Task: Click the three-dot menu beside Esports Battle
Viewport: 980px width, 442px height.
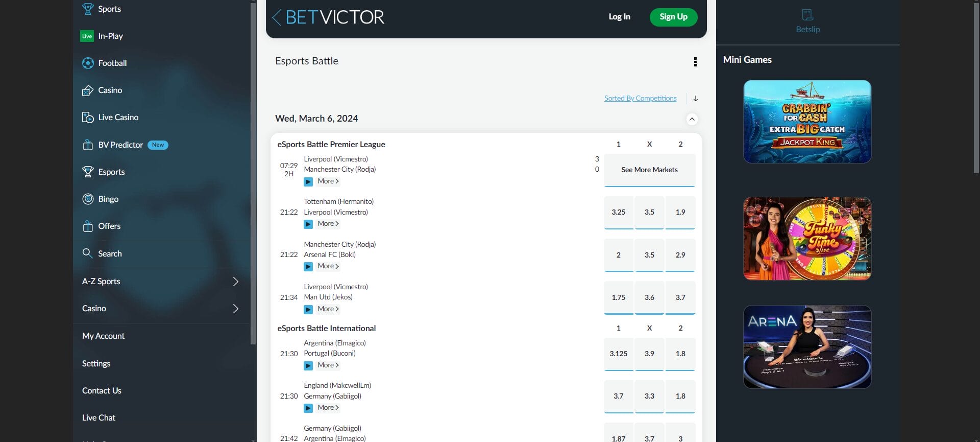Action: click(x=695, y=61)
